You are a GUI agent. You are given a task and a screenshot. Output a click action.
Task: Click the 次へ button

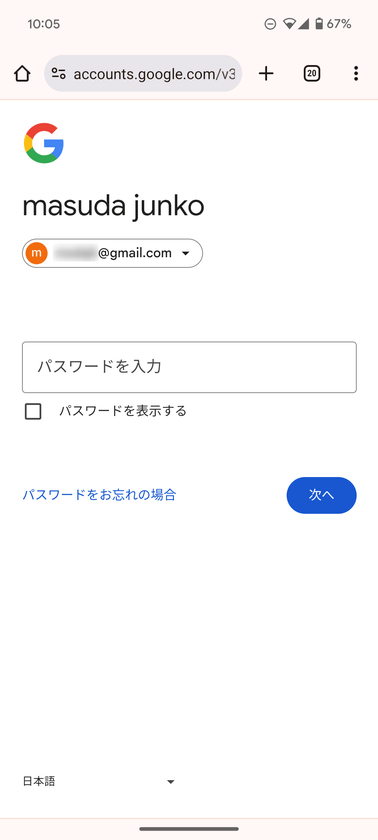[321, 495]
